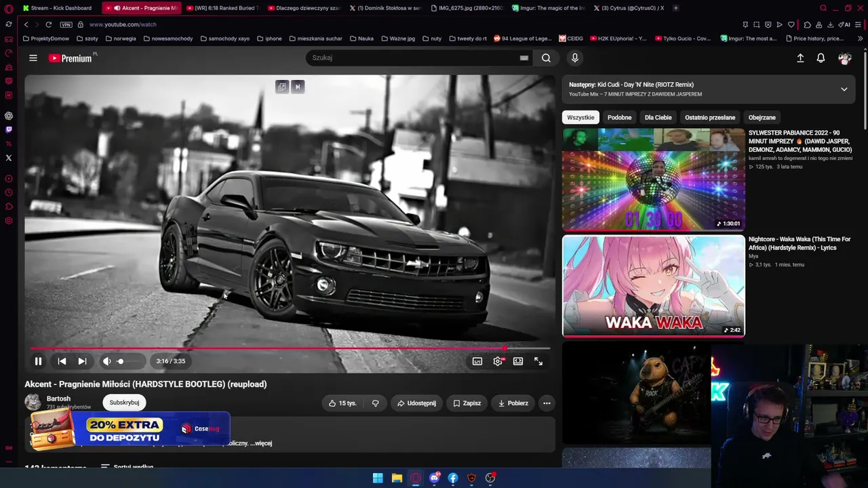Image resolution: width=868 pixels, height=488 pixels.
Task: Expand the bookmarks bar overflow chevron
Action: (860, 39)
